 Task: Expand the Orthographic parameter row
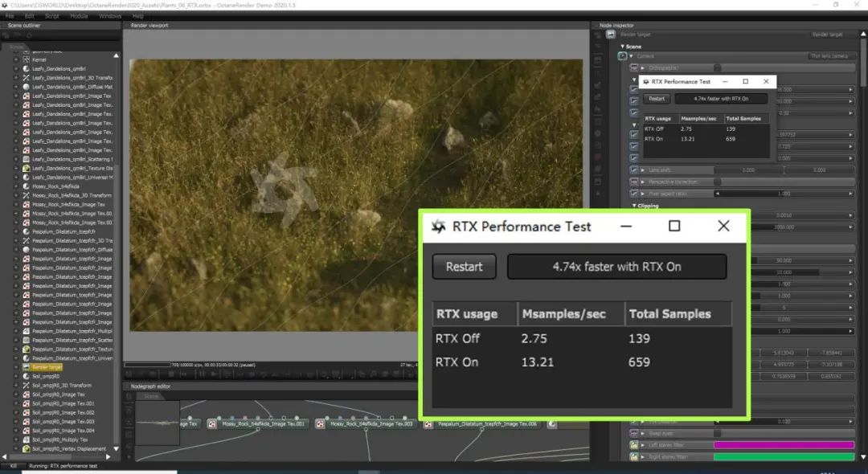pos(643,68)
